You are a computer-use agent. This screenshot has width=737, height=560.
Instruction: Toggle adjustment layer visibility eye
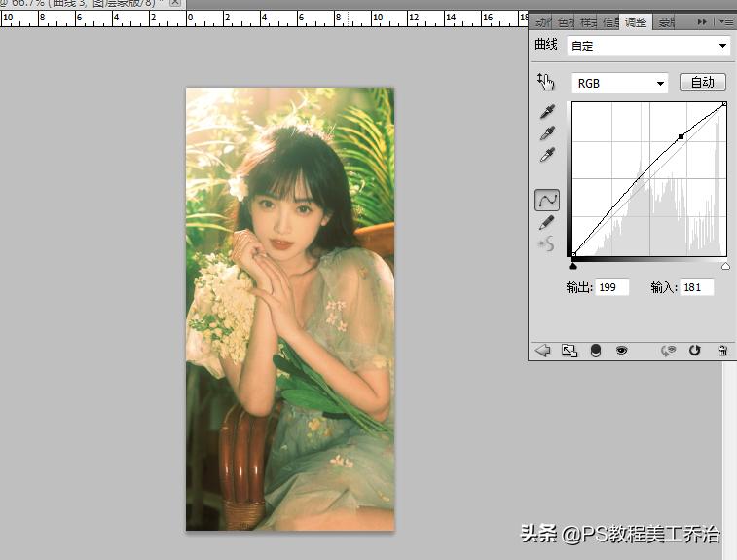click(621, 351)
